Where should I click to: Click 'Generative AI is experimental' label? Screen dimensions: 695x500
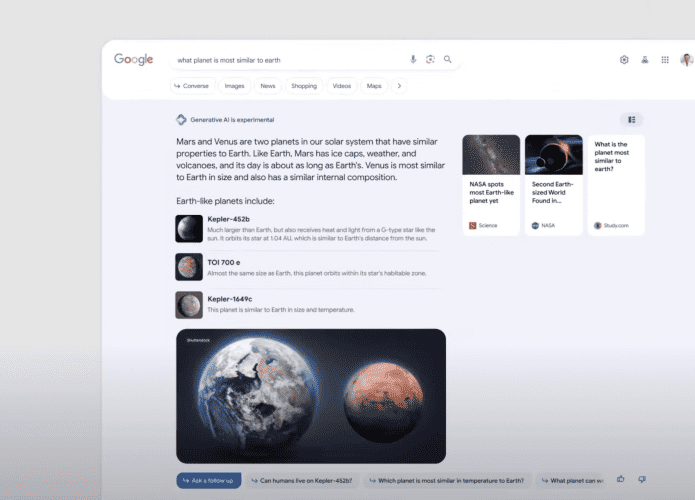232,120
